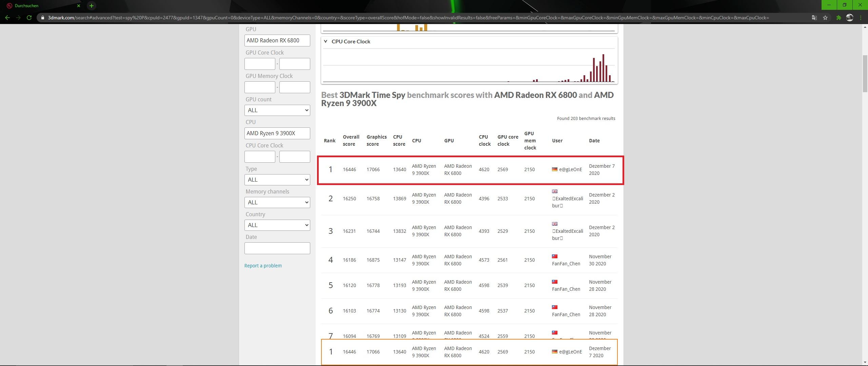
Task: Open rank 2 overall score 16250
Action: click(349, 199)
